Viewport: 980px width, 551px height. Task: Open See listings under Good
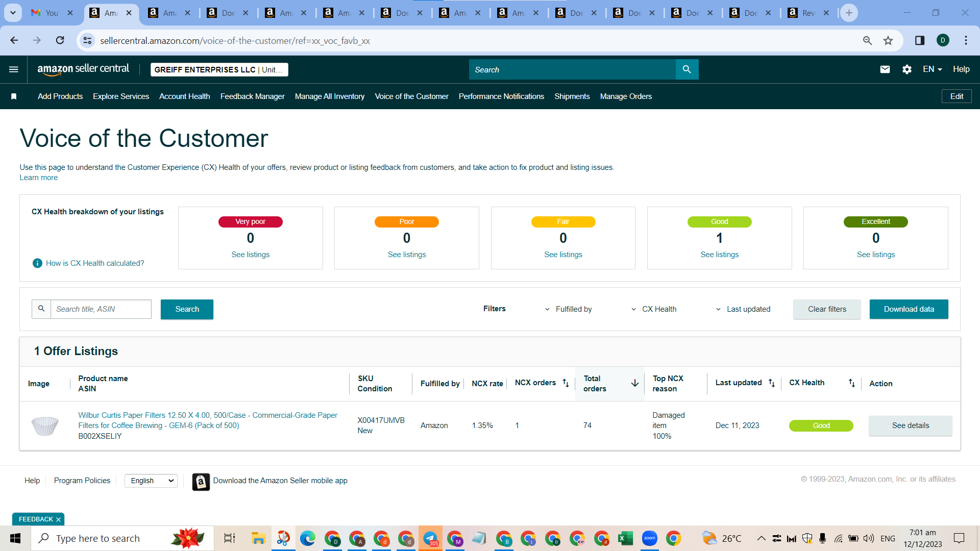[x=719, y=255]
